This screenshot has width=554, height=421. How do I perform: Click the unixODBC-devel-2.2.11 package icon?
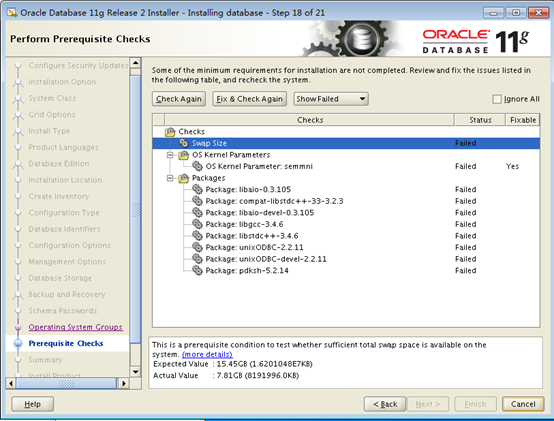[x=197, y=259]
